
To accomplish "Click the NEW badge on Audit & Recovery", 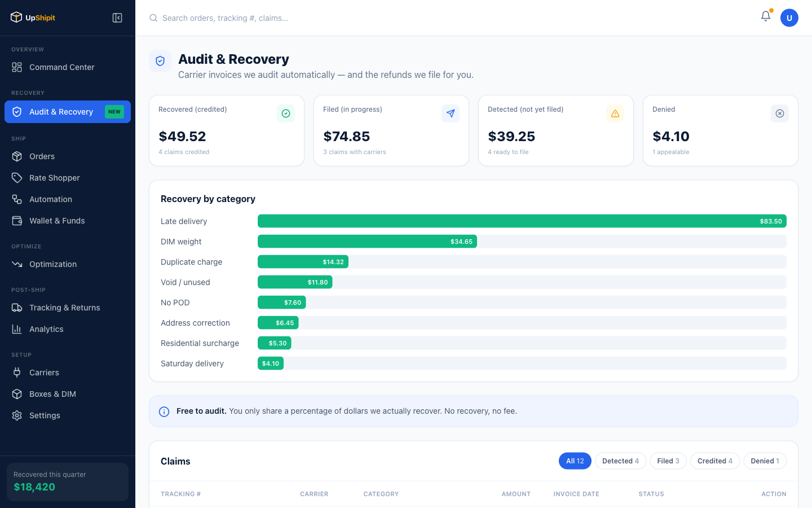I will (114, 112).
